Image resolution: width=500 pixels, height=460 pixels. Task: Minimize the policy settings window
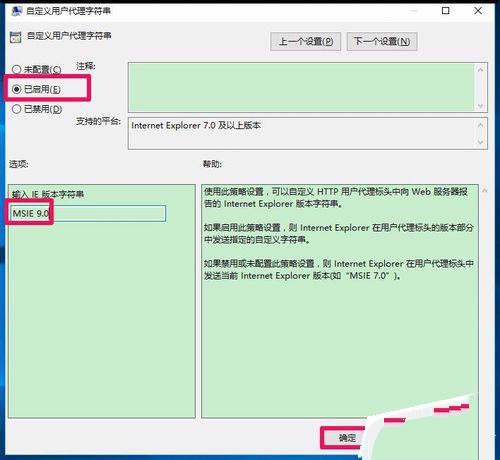pos(414,11)
